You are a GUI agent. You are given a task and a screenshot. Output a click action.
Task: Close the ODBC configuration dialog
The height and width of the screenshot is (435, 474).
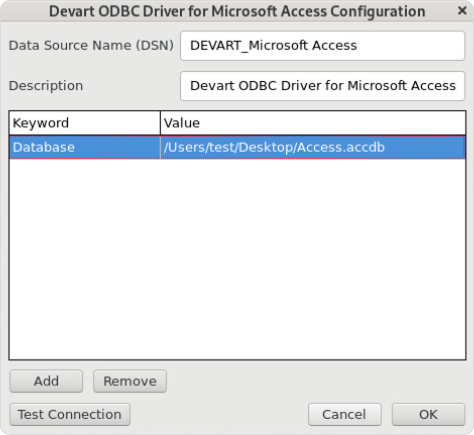click(x=462, y=11)
